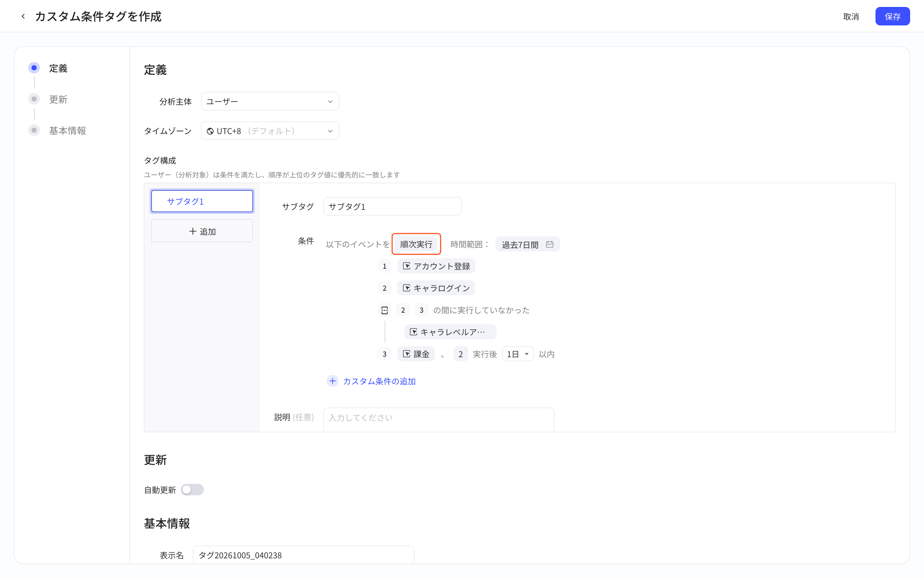
Task: Click event icon on キャラログイン chip
Action: click(x=407, y=288)
